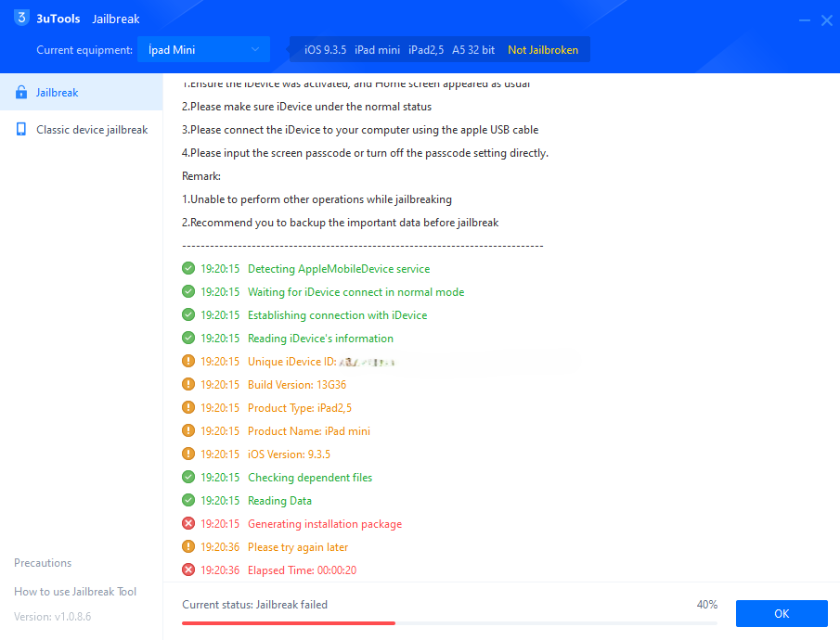Screen dimensions: 840x640
Task: Click the Recommend you to backup remark text
Action: point(341,223)
